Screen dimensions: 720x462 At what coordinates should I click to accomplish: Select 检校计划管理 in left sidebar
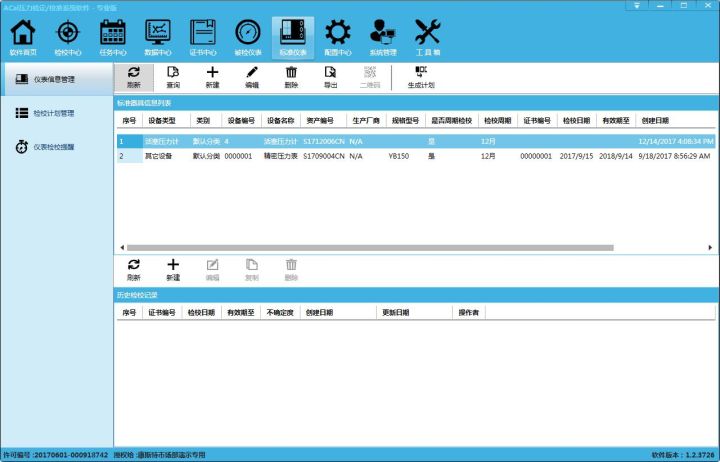pos(54,113)
